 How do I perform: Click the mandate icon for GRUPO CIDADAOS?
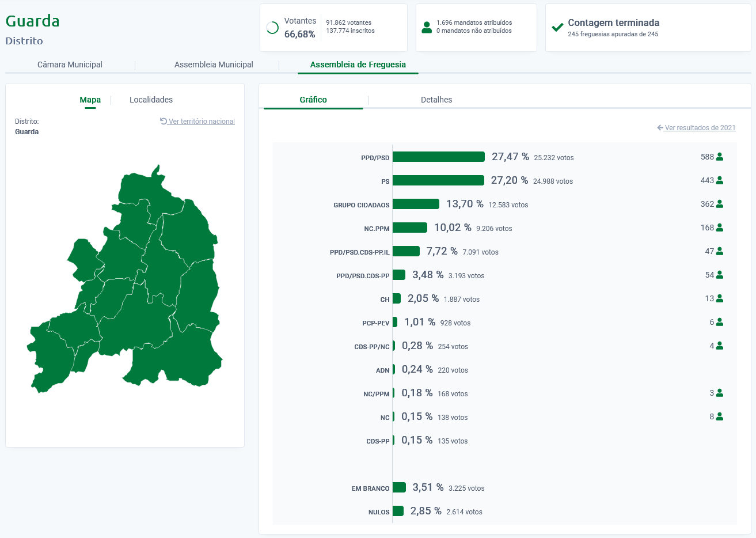[x=720, y=204]
